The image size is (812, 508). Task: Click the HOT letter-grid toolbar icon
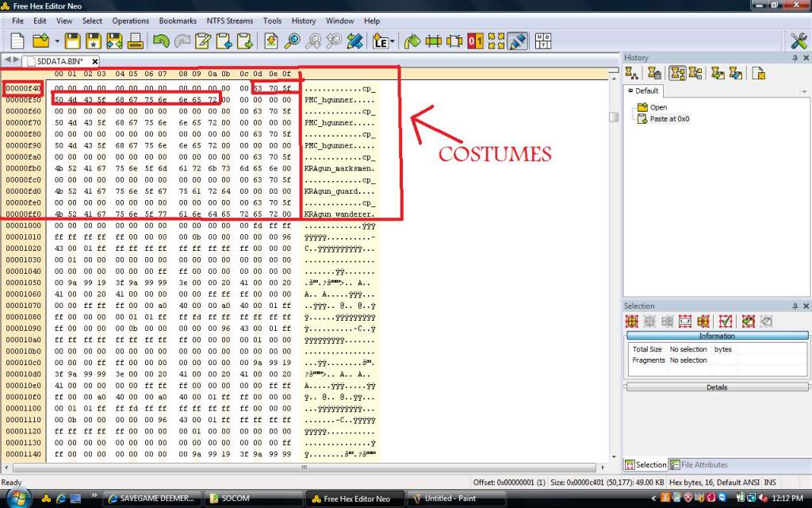pos(543,41)
